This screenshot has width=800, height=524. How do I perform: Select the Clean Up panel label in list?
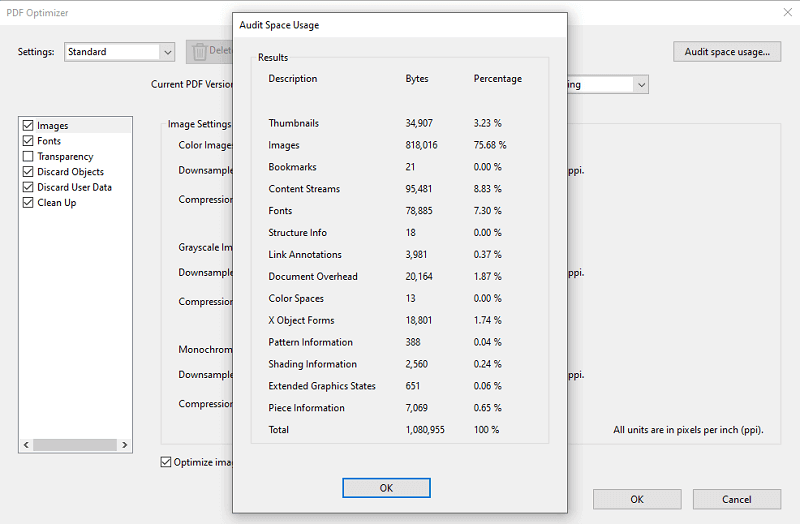[56, 203]
